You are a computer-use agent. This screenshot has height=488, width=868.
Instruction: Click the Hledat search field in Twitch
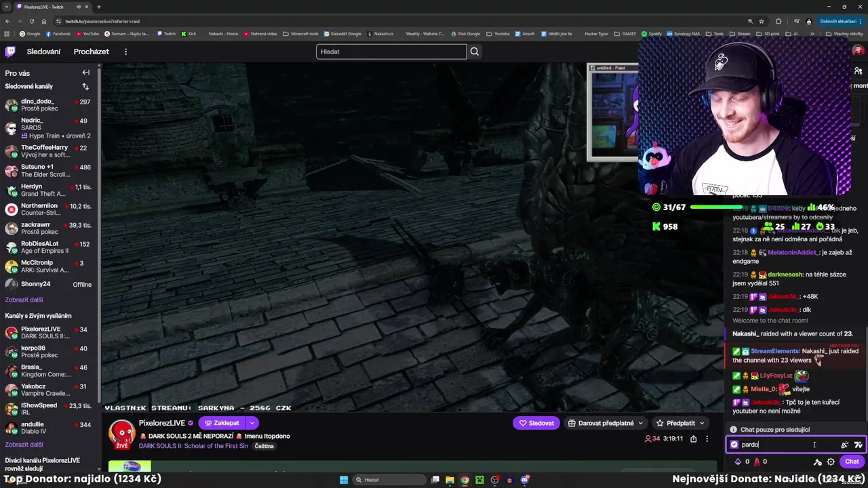[391, 52]
